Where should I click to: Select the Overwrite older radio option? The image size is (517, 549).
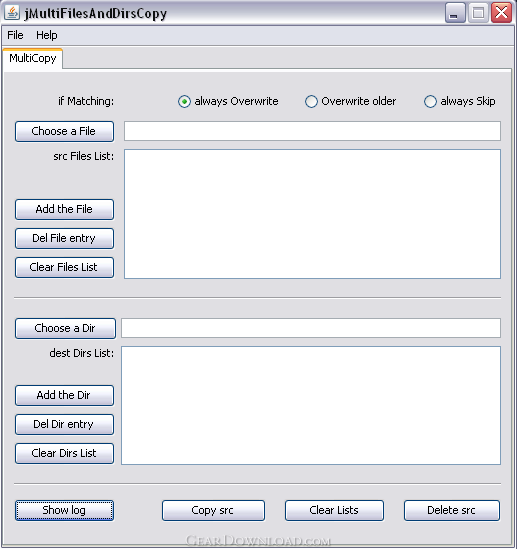350,102
